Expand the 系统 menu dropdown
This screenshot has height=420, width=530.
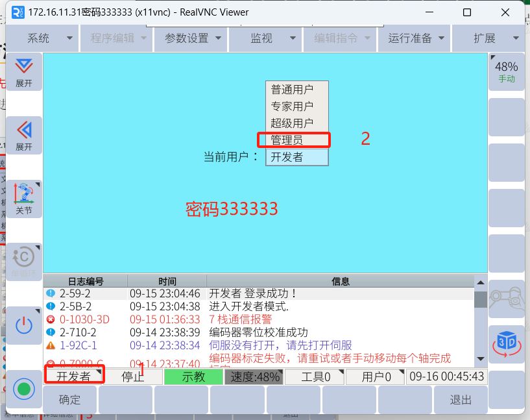coord(50,38)
